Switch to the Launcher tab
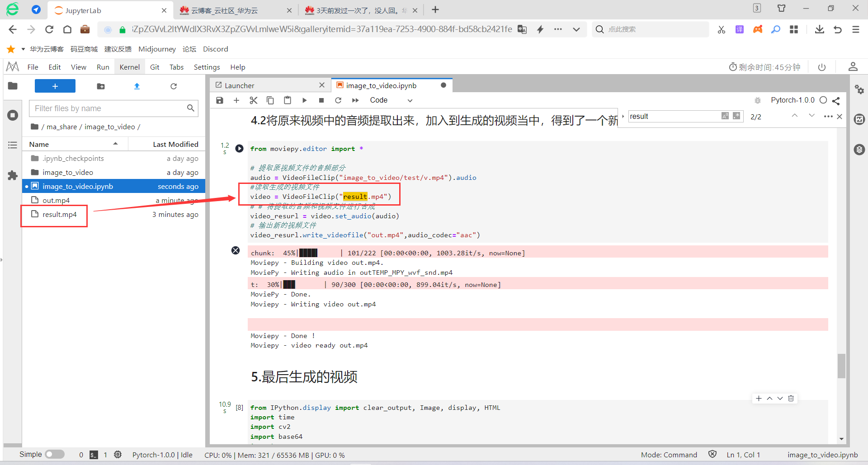Viewport: 868px width, 465px height. tap(270, 85)
